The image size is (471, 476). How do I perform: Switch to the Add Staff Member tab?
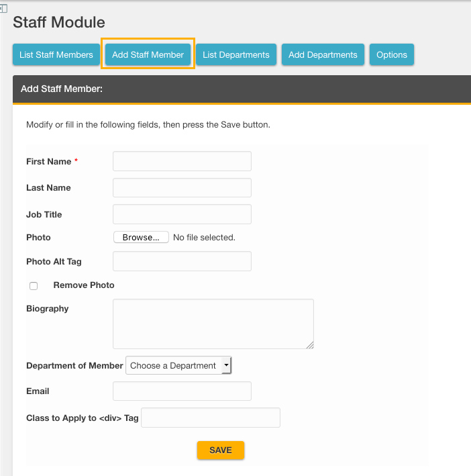pos(148,55)
